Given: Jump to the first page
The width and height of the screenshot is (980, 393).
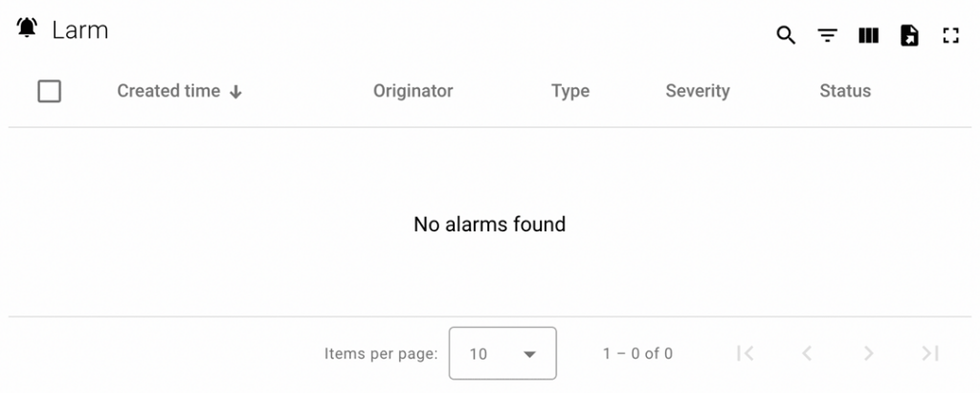Looking at the screenshot, I should [x=746, y=354].
